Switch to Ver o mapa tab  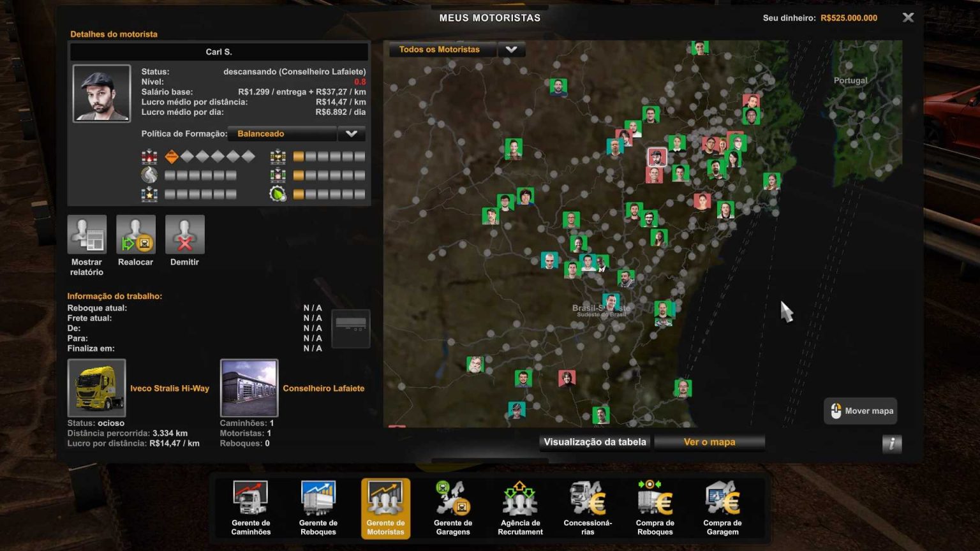[x=709, y=442]
